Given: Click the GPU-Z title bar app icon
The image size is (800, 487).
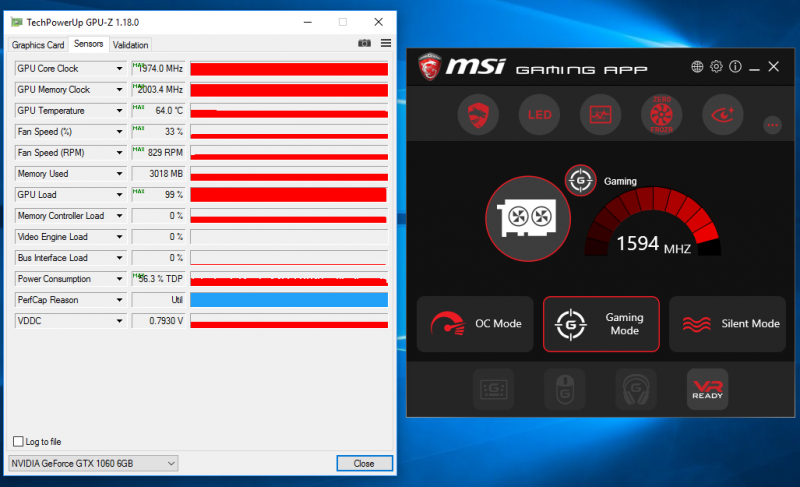Looking at the screenshot, I should pyautogui.click(x=17, y=22).
